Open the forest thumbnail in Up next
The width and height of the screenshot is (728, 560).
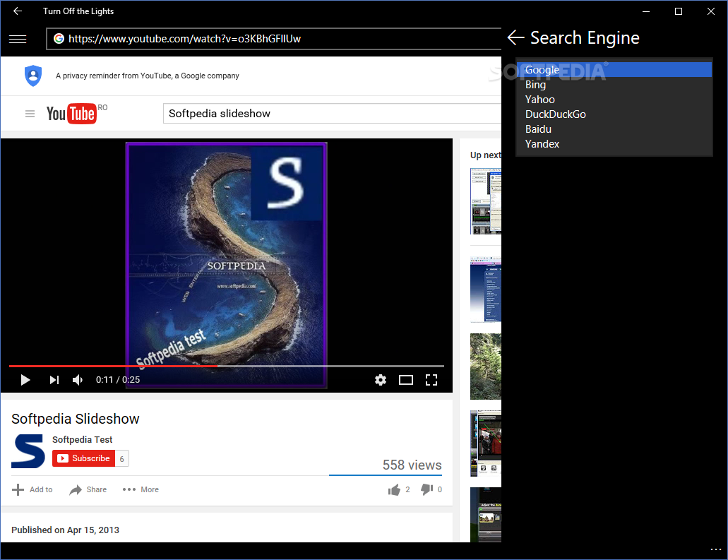486,367
